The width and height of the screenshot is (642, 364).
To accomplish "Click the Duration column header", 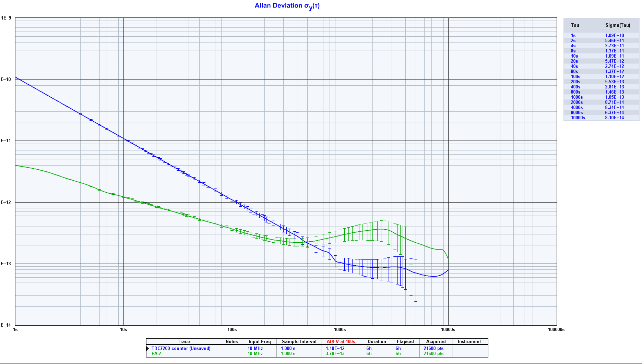I will [377, 341].
